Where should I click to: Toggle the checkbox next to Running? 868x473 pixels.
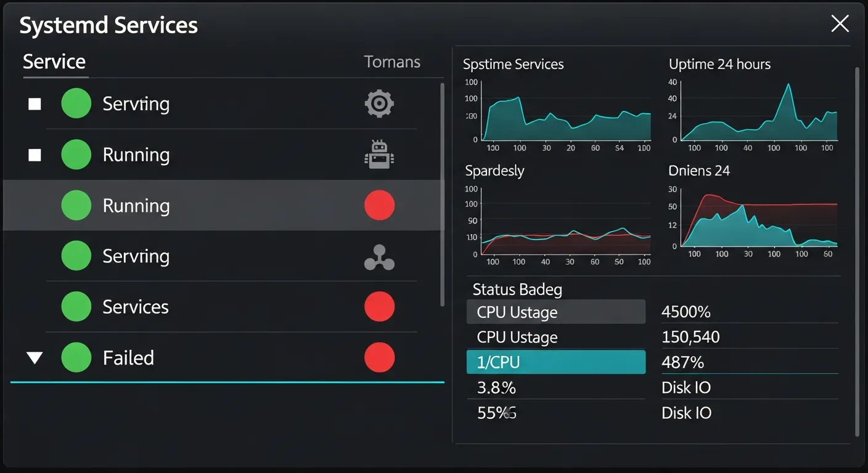pos(34,155)
